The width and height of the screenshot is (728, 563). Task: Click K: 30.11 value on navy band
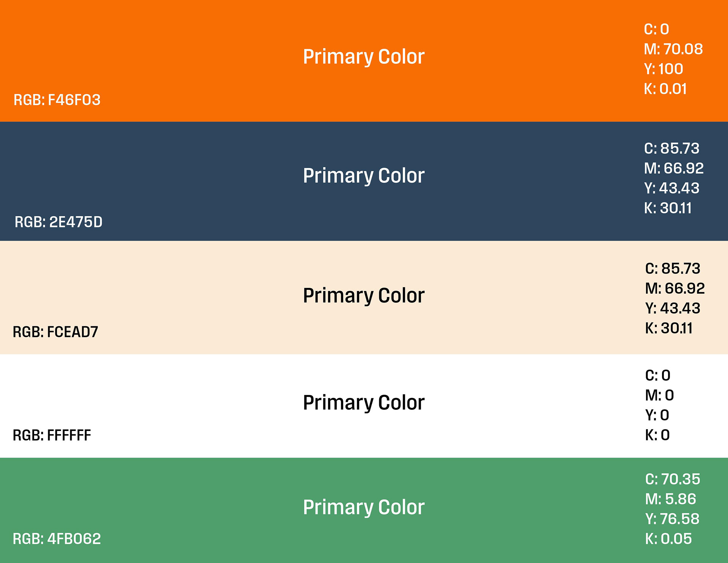(668, 208)
